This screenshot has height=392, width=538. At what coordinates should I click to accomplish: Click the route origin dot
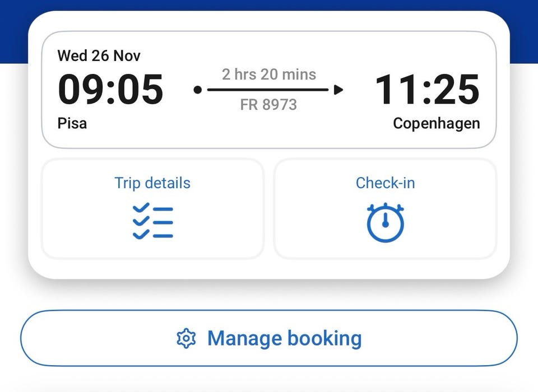pos(197,90)
